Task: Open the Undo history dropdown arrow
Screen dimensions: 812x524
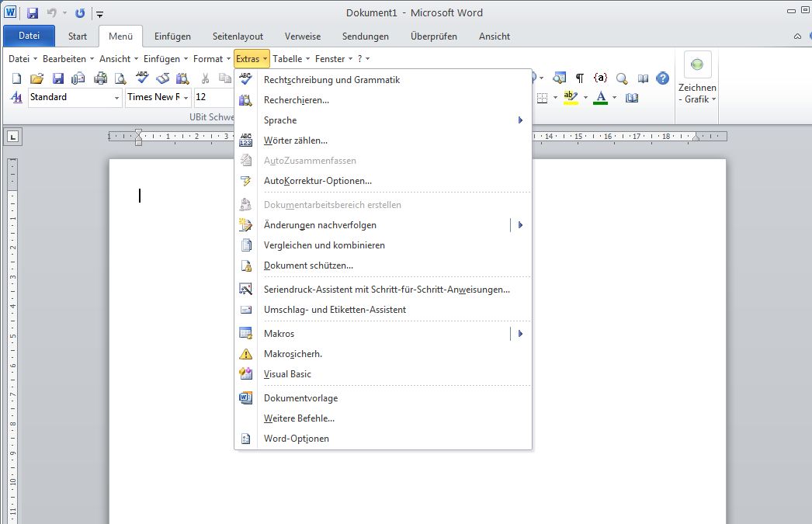Action: (64, 13)
